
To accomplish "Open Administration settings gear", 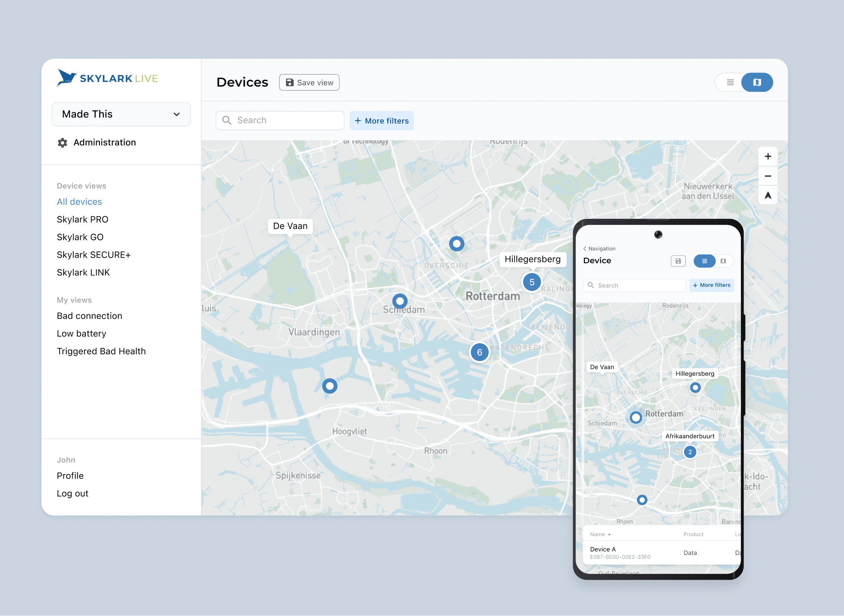I will click(x=62, y=143).
